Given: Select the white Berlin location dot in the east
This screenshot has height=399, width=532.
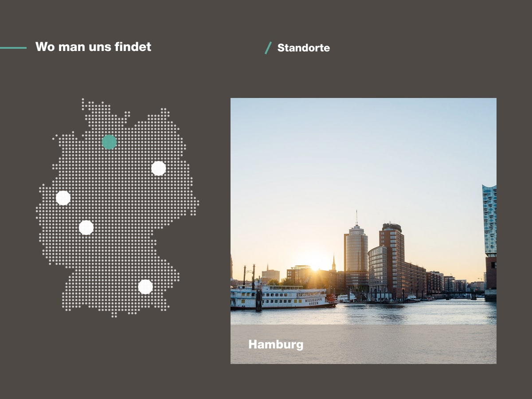Looking at the screenshot, I should pos(158,168).
